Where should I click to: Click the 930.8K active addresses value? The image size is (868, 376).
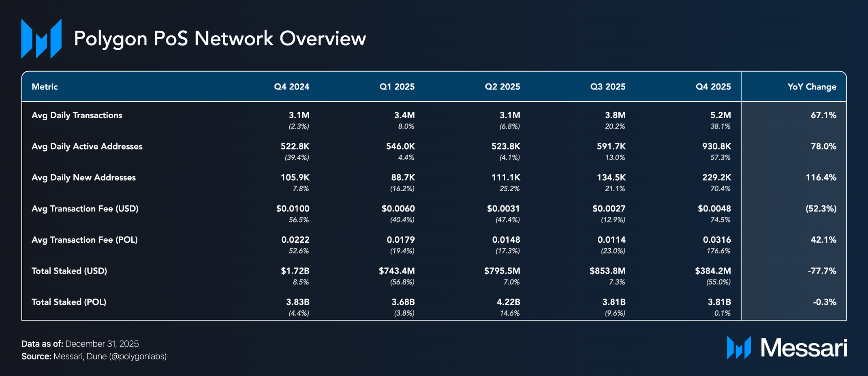716,147
